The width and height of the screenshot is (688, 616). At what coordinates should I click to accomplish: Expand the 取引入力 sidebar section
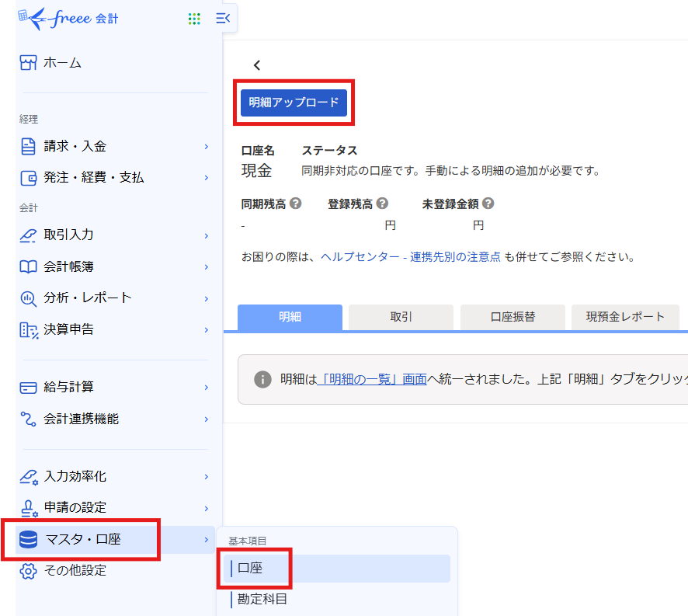[x=68, y=235]
